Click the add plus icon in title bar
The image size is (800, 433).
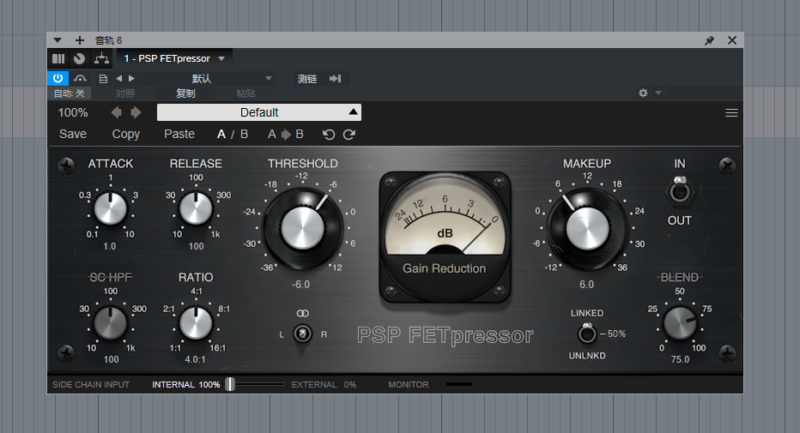click(x=80, y=41)
